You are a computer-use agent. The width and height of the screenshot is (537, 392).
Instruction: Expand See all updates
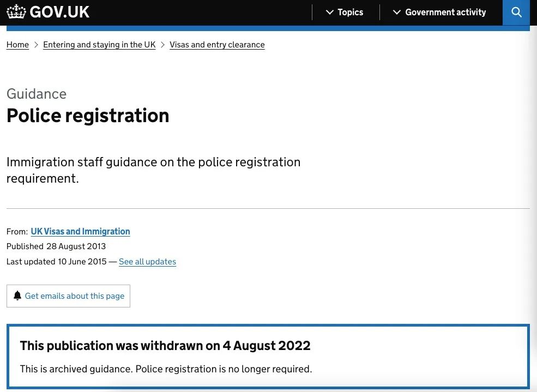tap(147, 262)
